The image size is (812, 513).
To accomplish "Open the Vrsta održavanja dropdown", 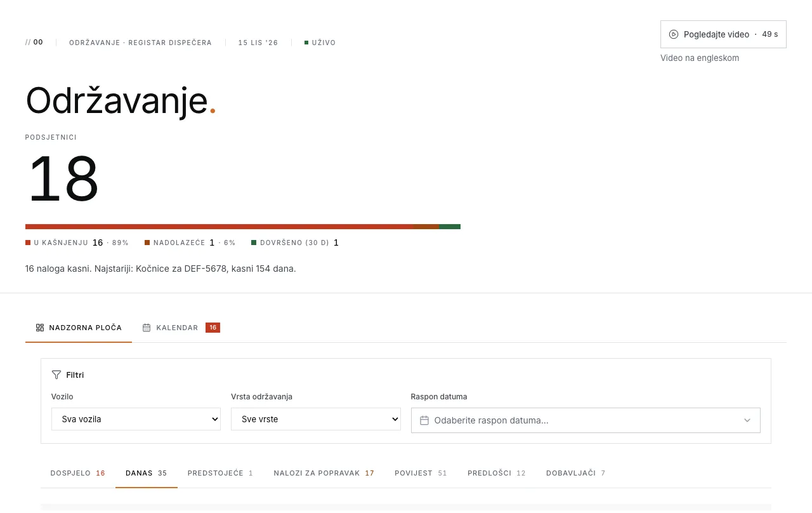I will [x=316, y=419].
